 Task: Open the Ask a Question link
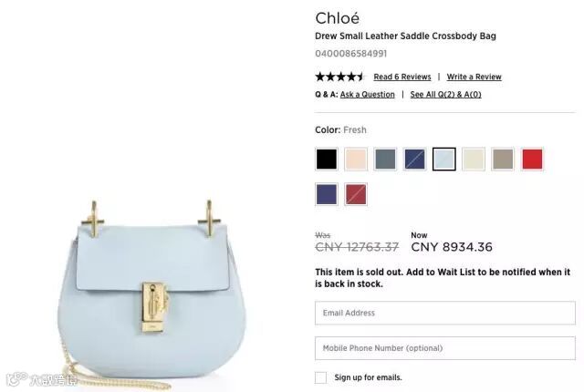367,95
